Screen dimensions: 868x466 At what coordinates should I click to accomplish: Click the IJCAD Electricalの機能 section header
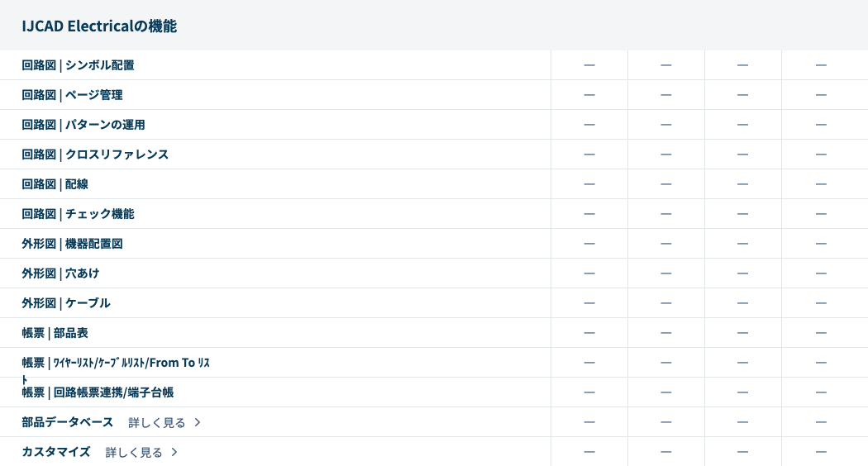99,26
